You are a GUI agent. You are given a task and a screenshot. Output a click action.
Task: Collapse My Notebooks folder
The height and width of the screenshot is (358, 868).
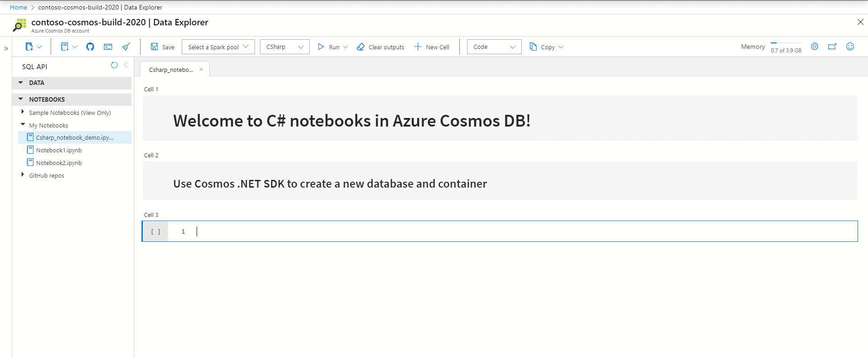point(23,124)
